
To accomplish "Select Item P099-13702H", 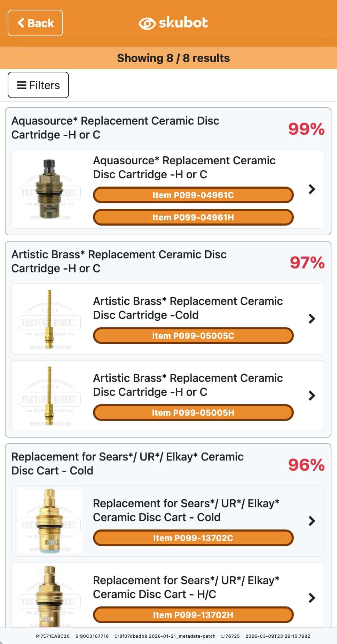I will tap(193, 615).
